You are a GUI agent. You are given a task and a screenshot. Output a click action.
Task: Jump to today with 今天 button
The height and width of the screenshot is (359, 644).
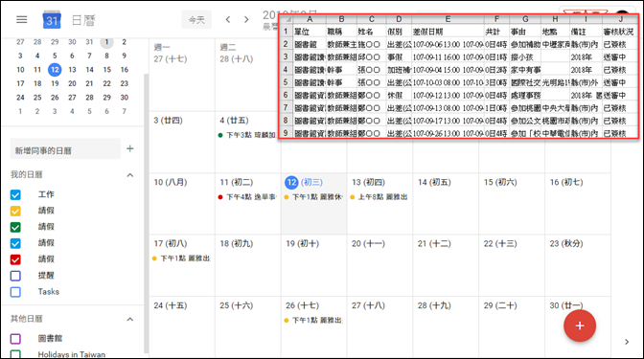tap(196, 20)
